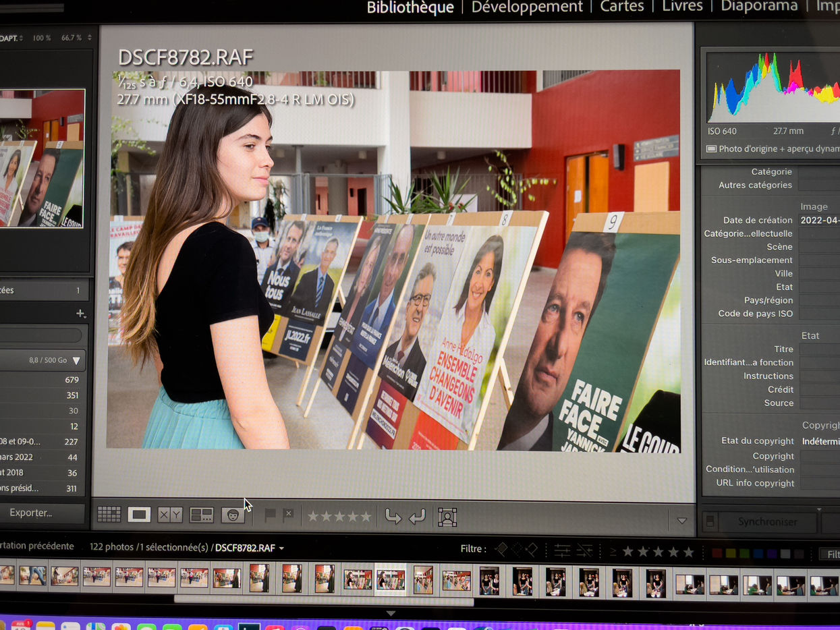Viewport: 840px width, 630px height.
Task: Select the Loupe view icon
Action: click(x=139, y=515)
